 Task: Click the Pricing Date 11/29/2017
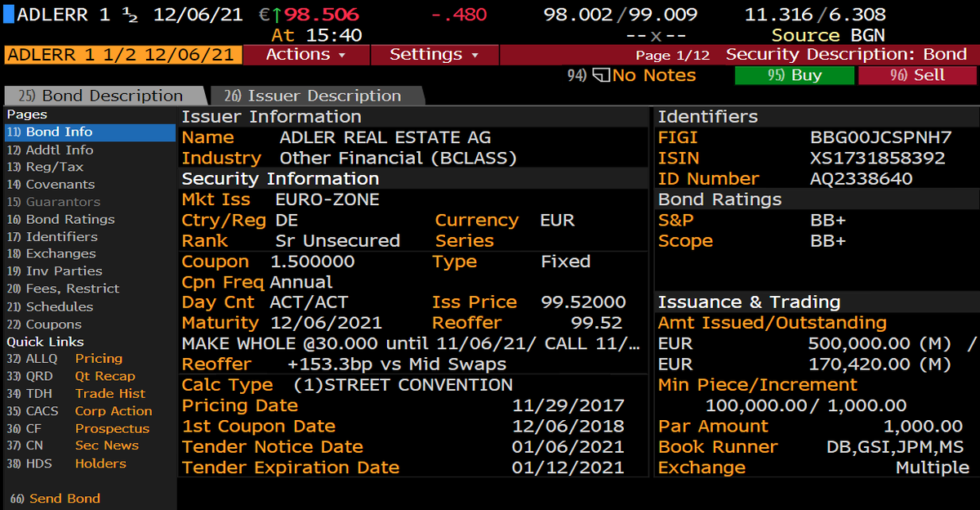(x=568, y=405)
